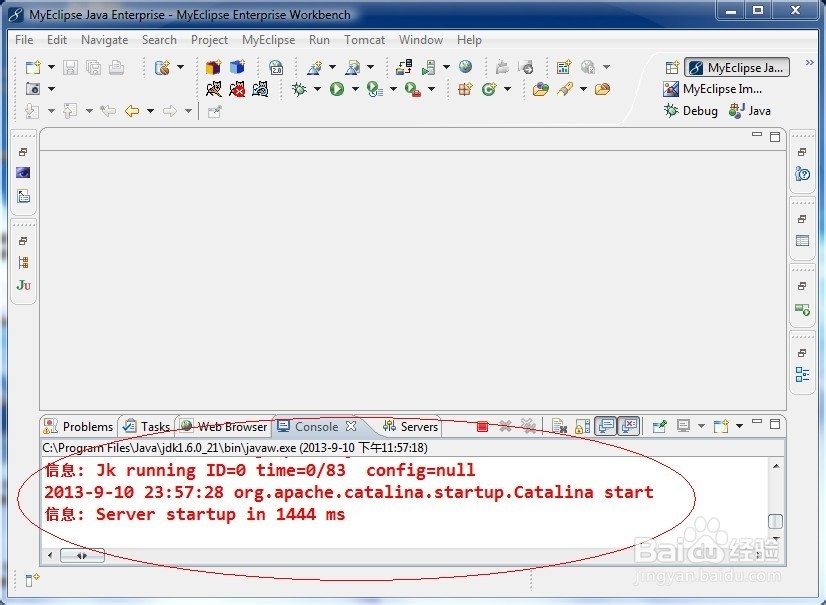
Task: Open the New Java Class dropdown arrow
Action: click(507, 89)
